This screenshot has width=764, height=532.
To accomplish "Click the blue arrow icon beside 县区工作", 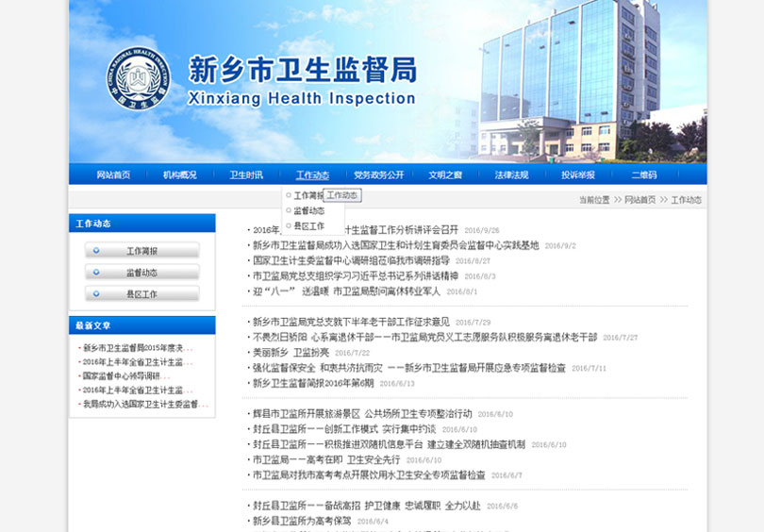I will (x=97, y=294).
